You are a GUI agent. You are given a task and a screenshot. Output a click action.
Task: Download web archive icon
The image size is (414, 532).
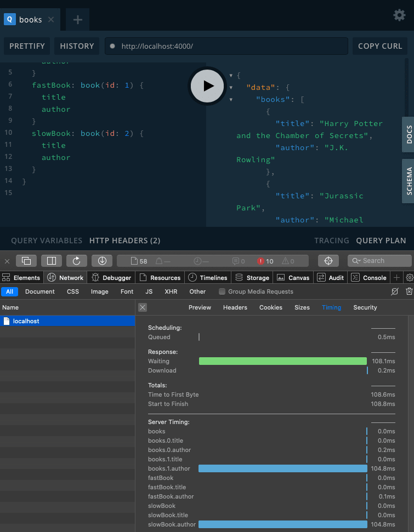click(x=102, y=261)
